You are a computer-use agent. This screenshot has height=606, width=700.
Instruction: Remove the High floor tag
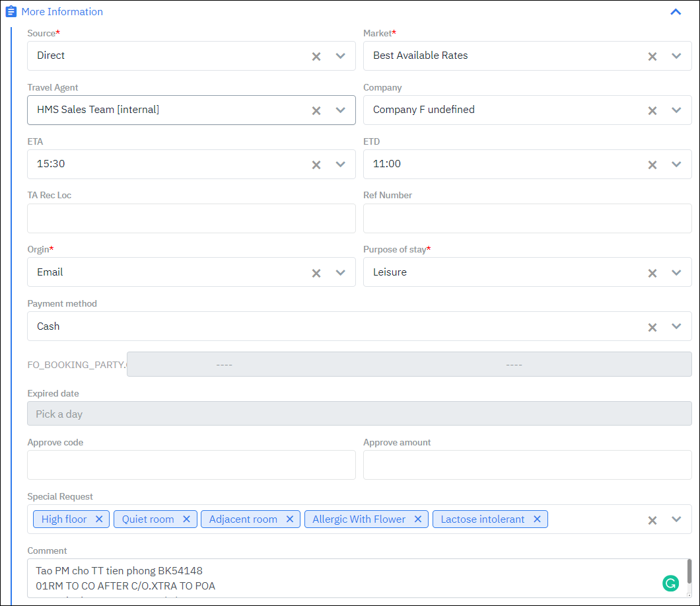pyautogui.click(x=99, y=519)
